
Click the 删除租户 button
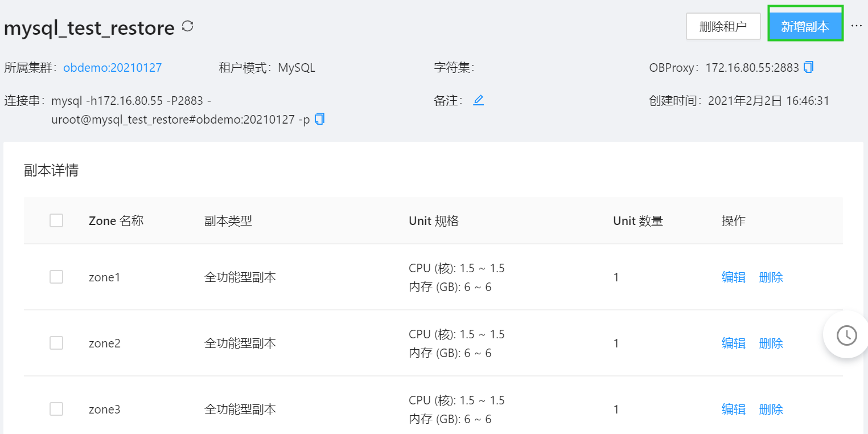[723, 26]
